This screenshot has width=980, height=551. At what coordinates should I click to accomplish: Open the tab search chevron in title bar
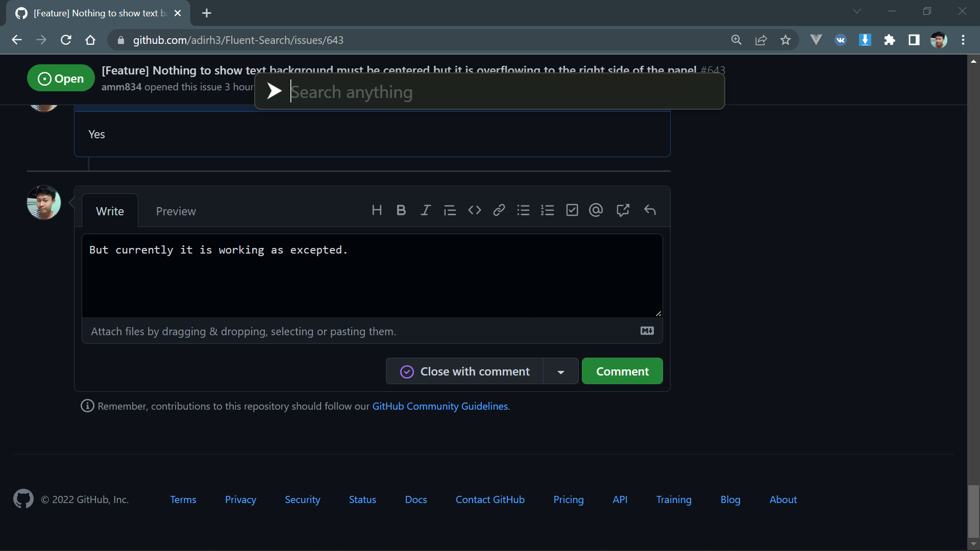[x=857, y=11]
